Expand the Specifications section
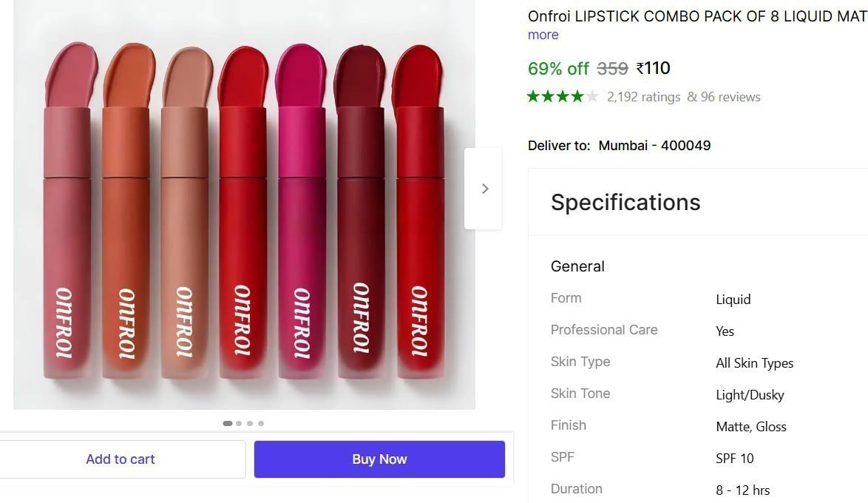Image resolution: width=868 pixels, height=503 pixels. coord(625,202)
